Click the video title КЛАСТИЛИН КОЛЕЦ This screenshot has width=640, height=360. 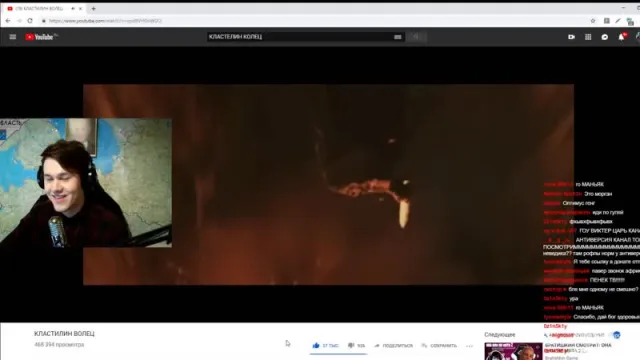64,333
